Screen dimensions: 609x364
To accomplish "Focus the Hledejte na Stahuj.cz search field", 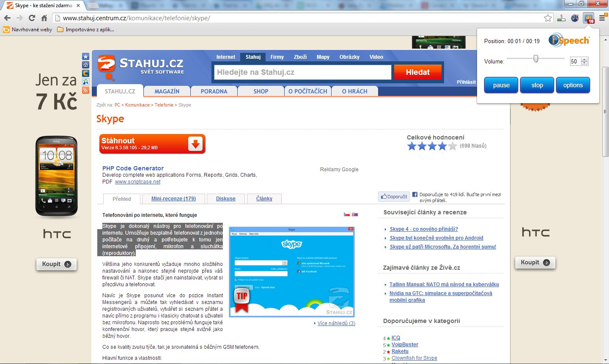I will (303, 72).
